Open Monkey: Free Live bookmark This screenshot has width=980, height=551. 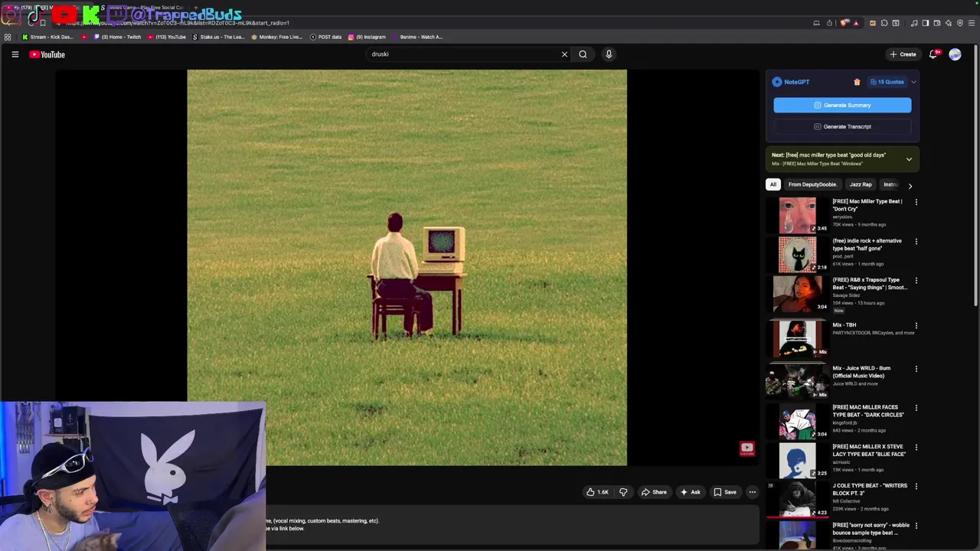[x=276, y=37]
